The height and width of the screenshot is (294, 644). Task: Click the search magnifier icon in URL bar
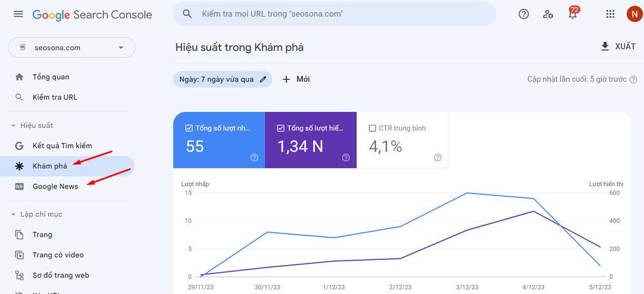[x=187, y=14]
